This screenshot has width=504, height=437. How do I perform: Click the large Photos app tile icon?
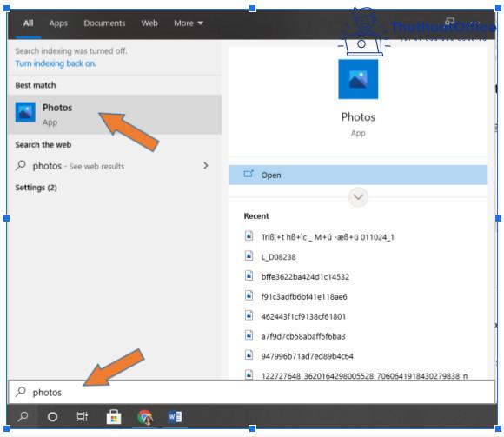click(x=358, y=79)
